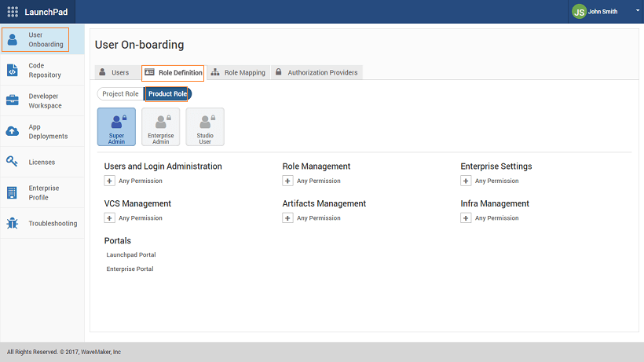Switch to the Role Mapping tab
Image resolution: width=644 pixels, height=362 pixels.
(239, 73)
